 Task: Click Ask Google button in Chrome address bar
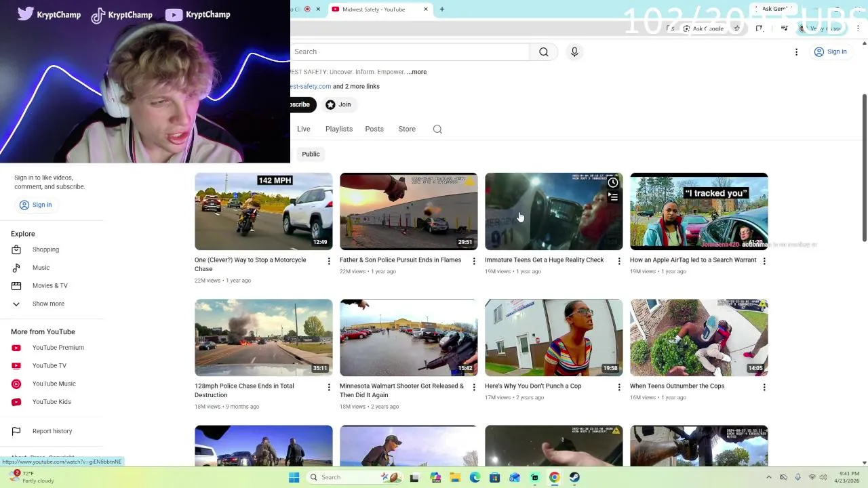[x=703, y=28]
